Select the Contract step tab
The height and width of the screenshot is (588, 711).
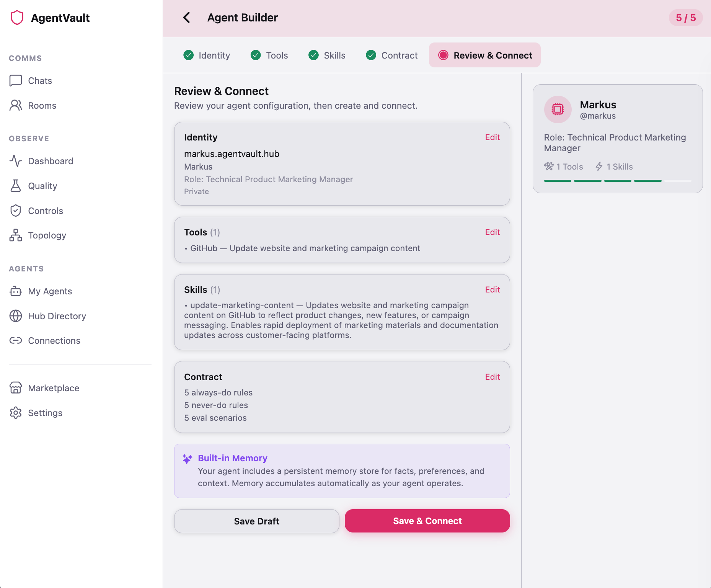[x=391, y=55]
